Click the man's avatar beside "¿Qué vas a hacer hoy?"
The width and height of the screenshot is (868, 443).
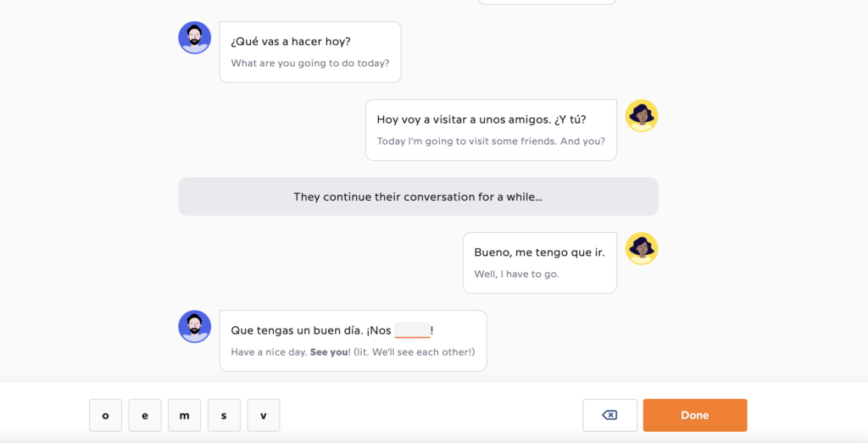coord(194,37)
